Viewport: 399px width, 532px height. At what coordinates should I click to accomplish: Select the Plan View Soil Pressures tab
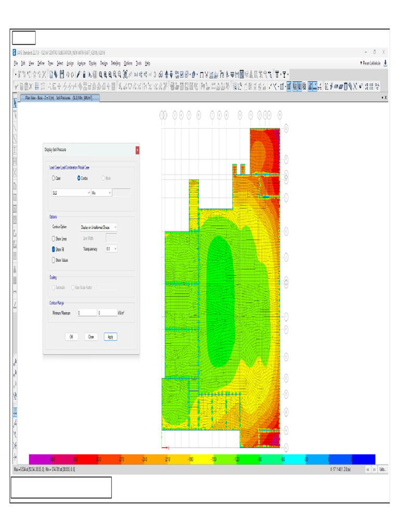pyautogui.click(x=59, y=98)
